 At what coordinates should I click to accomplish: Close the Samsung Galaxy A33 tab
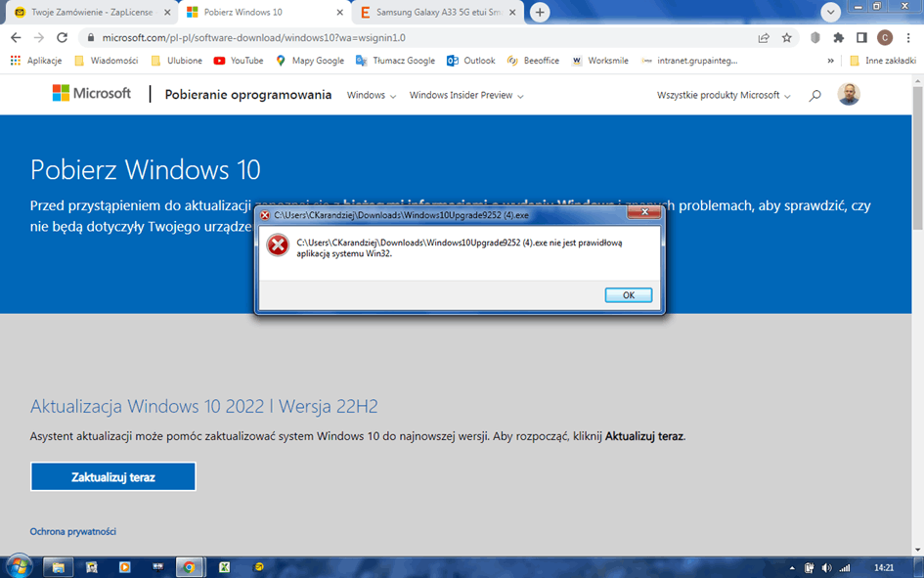512,13
